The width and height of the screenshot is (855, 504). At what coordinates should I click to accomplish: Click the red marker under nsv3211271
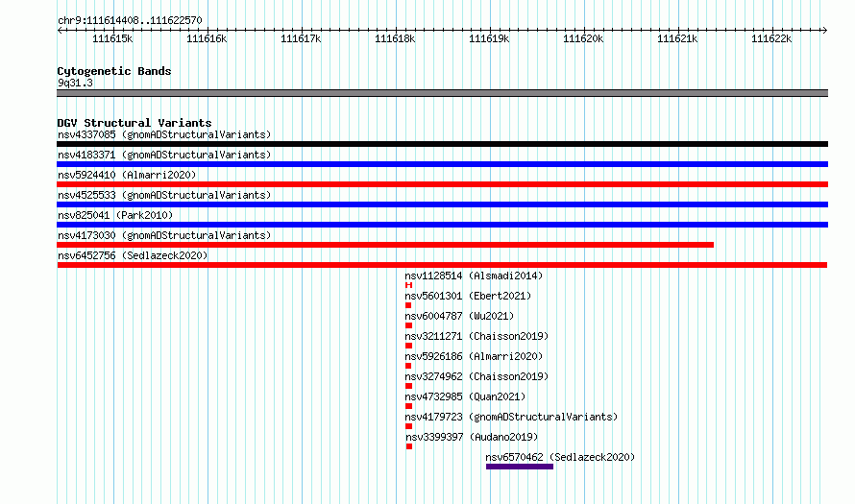click(x=409, y=346)
